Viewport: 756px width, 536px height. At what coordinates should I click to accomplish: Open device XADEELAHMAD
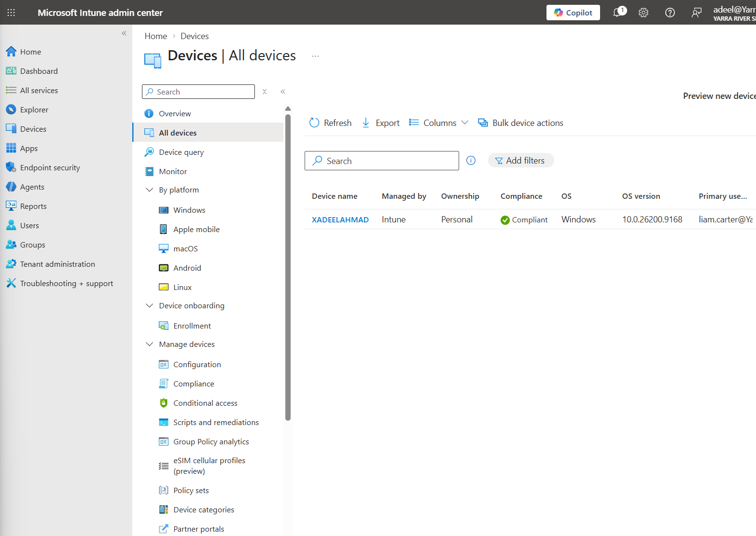pos(340,220)
